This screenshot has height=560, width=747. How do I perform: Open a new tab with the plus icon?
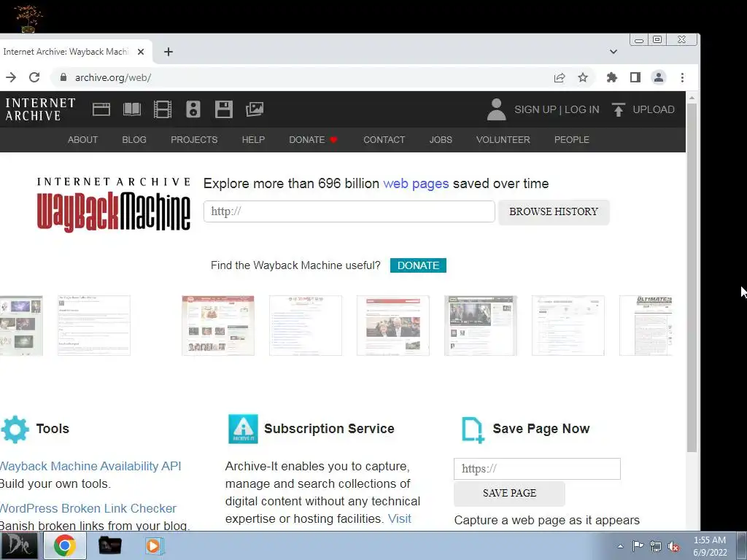[x=169, y=52]
